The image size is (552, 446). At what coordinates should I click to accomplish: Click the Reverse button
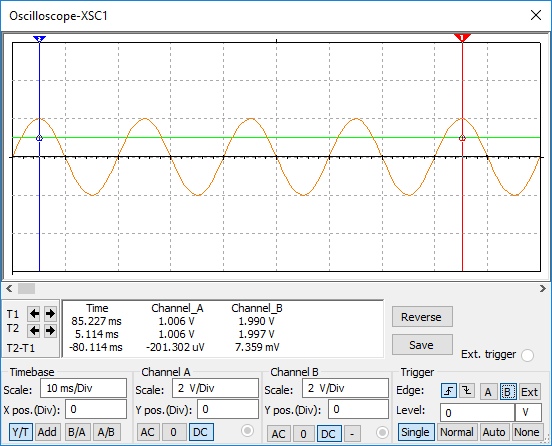click(x=422, y=317)
